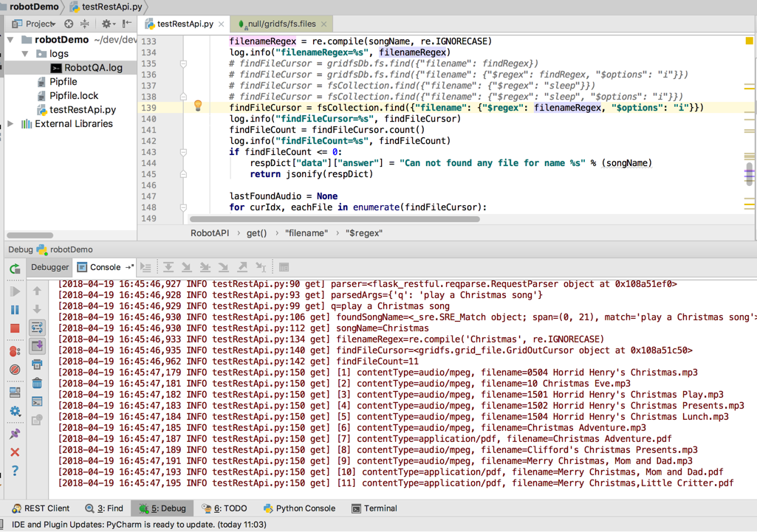Screen dimensions: 757x532
Task: Open the Terminal tool window button
Action: (374, 508)
